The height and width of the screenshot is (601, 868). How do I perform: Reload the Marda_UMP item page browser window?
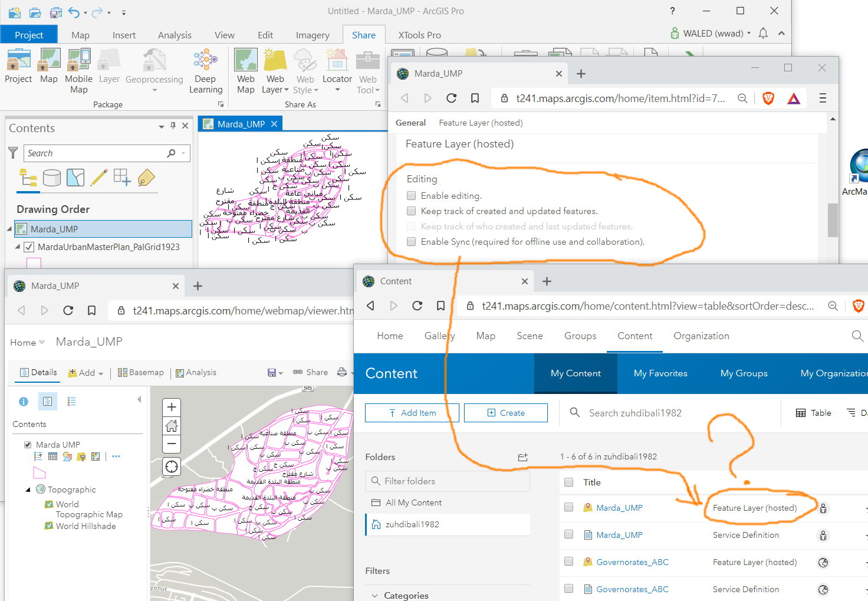[x=452, y=98]
